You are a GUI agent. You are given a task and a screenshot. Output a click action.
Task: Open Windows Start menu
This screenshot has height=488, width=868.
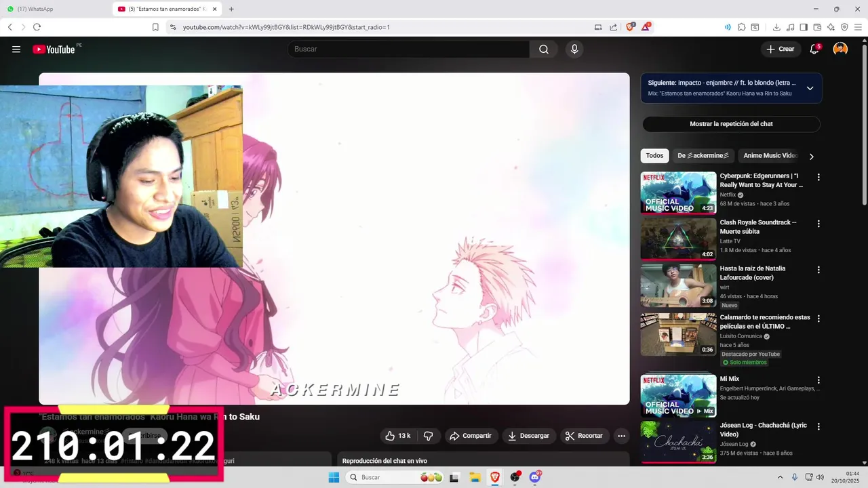334,477
